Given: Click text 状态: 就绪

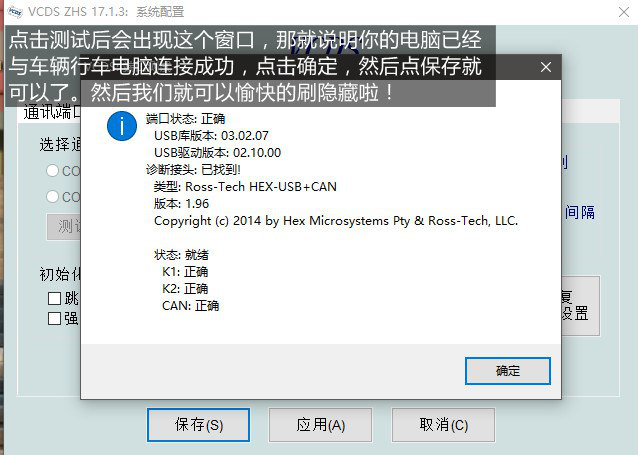Looking at the screenshot, I should point(181,255).
